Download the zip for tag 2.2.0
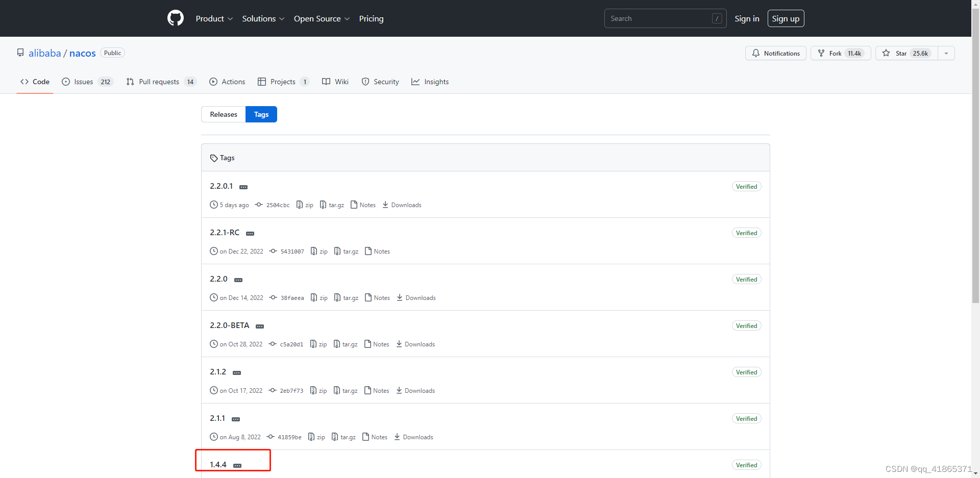The width and height of the screenshot is (980, 478). [x=320, y=298]
